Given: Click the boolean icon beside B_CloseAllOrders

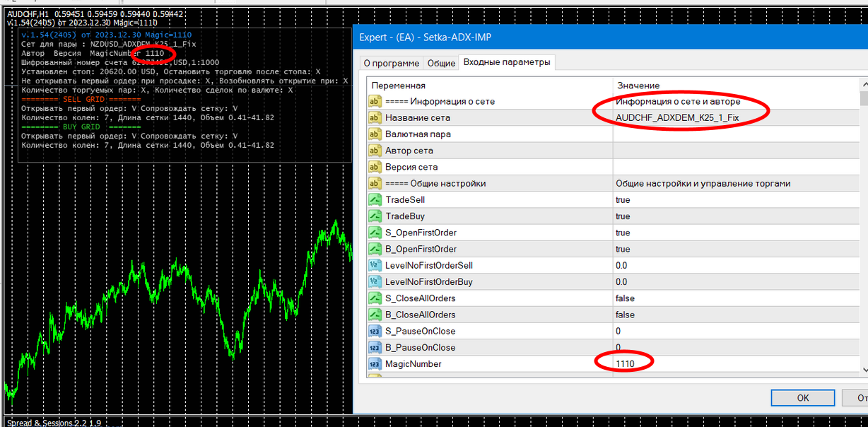Looking at the screenshot, I should point(375,315).
